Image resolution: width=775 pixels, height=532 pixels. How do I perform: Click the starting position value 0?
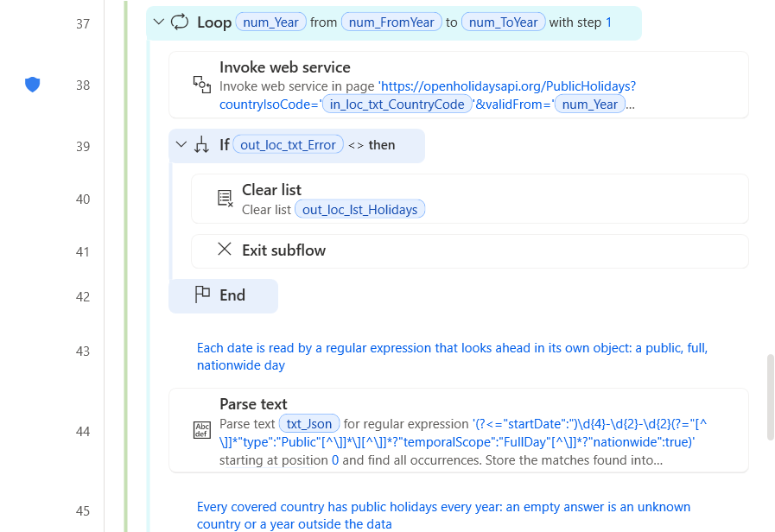[x=335, y=459]
